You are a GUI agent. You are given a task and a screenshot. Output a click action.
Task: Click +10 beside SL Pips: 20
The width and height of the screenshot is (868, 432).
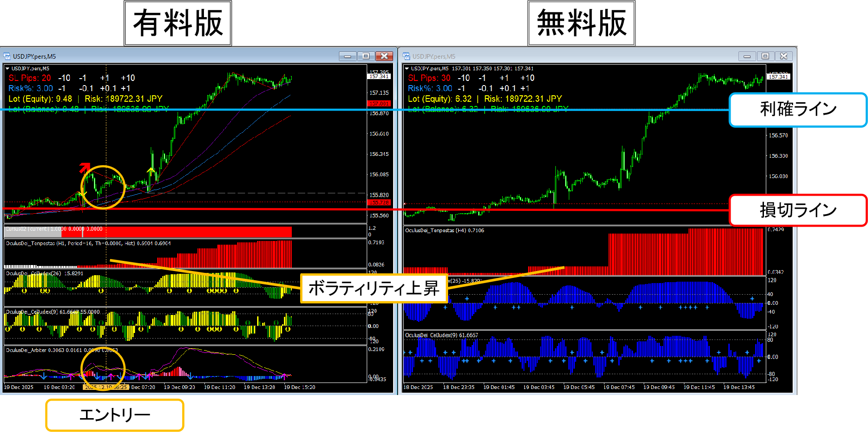[128, 78]
